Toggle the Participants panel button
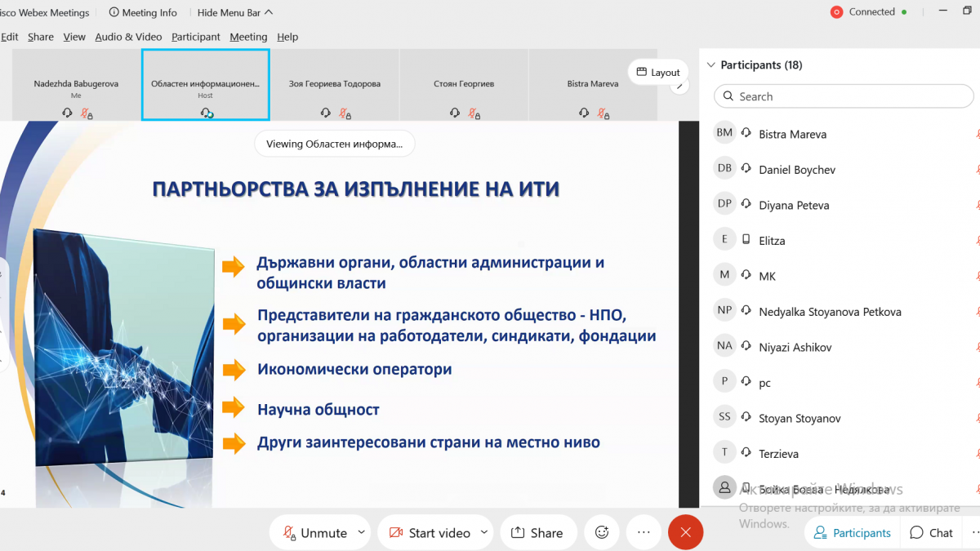980x551 pixels. click(853, 532)
